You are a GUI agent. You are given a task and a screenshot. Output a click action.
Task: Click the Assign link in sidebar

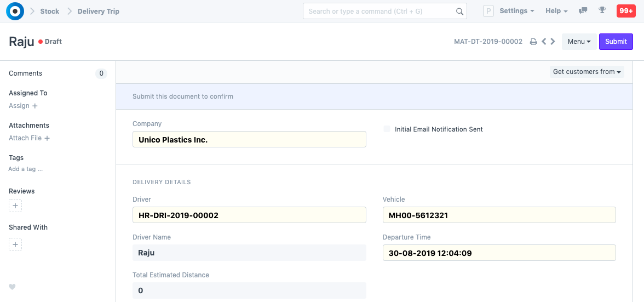pos(23,106)
